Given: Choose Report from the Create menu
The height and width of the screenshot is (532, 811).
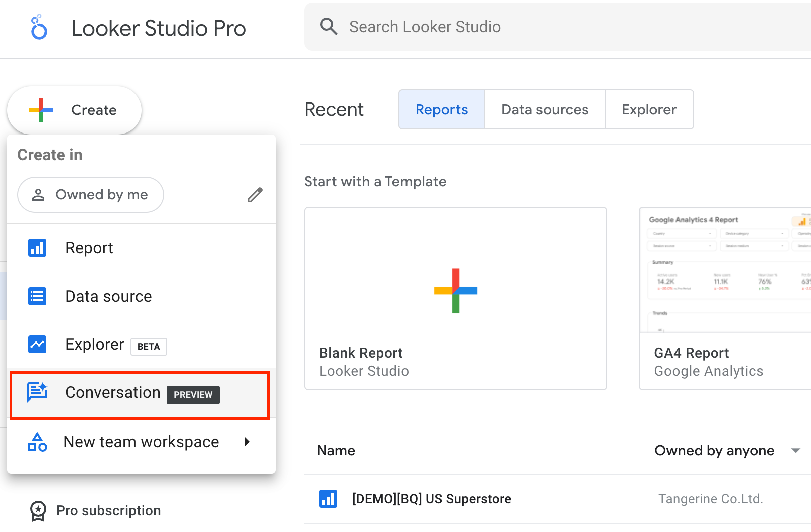Looking at the screenshot, I should point(141,248).
